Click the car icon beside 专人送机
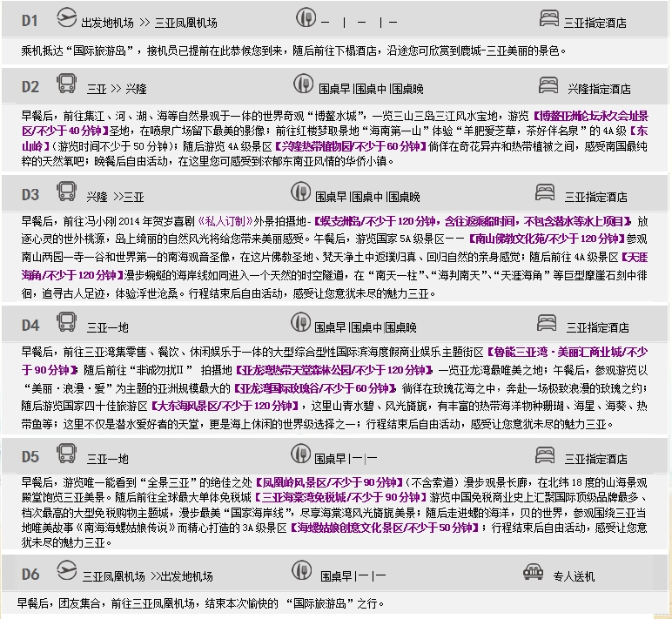Viewport: 672px width, 619px height. click(x=534, y=573)
